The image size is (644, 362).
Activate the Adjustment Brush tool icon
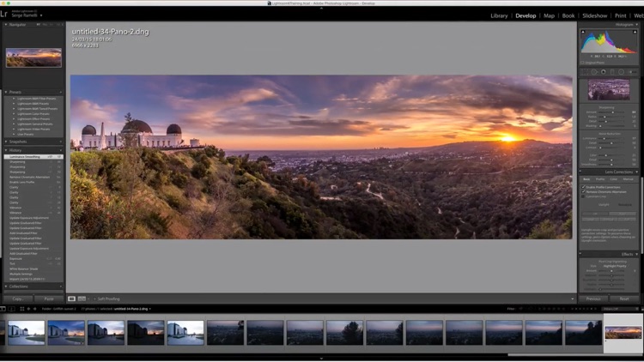pos(631,71)
